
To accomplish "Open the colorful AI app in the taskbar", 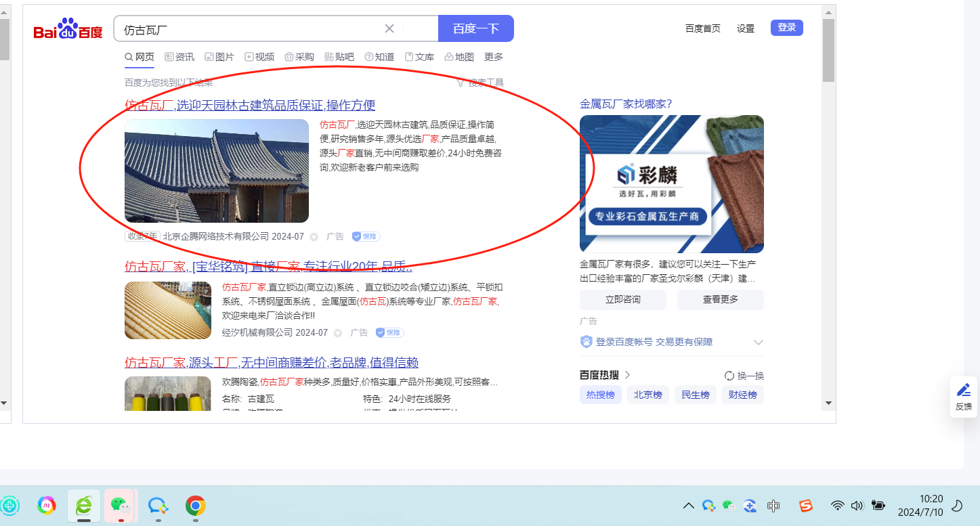I will click(x=47, y=505).
